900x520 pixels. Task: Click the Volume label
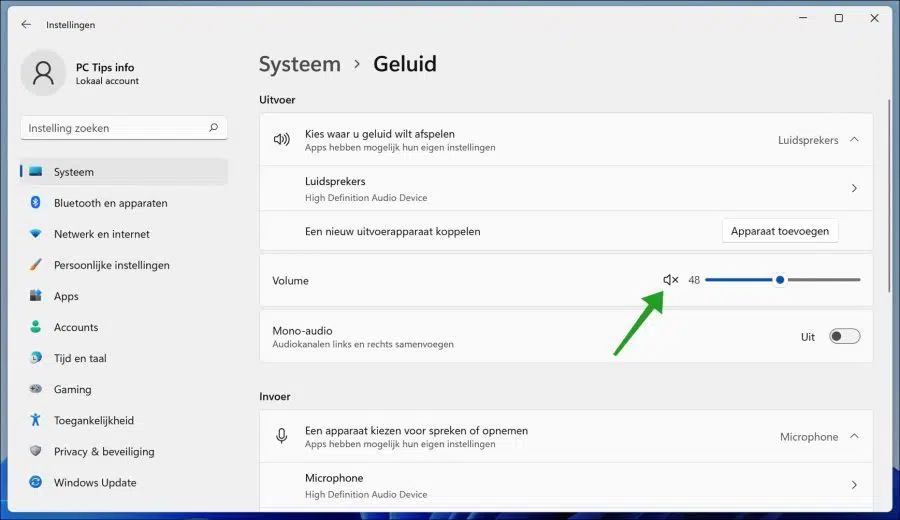[x=290, y=280]
